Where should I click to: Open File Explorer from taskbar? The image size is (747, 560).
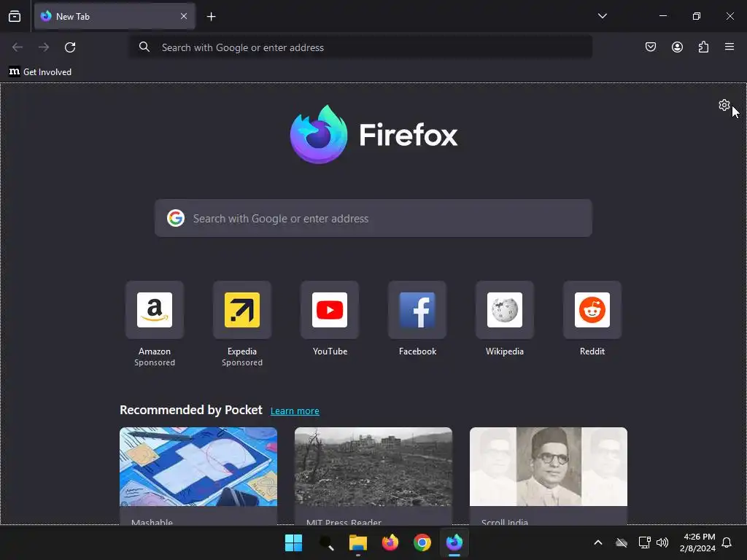(x=357, y=542)
